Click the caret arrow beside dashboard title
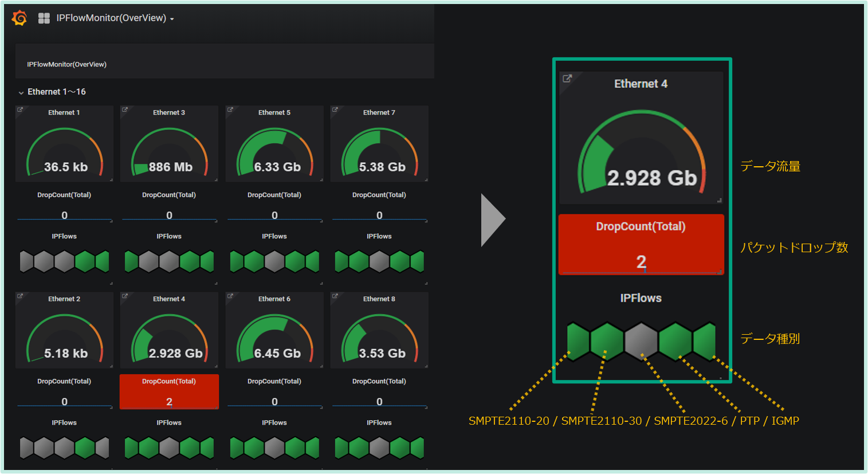This screenshot has width=868, height=474. tap(172, 19)
